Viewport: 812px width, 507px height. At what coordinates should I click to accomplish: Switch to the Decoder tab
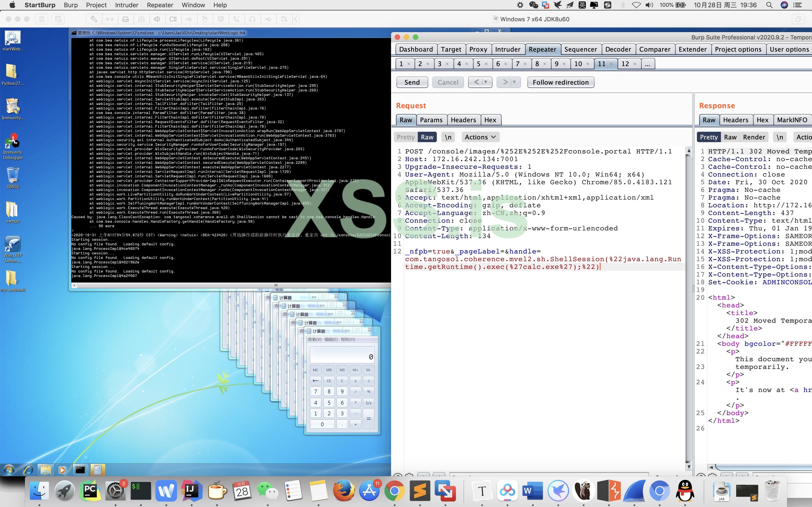point(618,49)
